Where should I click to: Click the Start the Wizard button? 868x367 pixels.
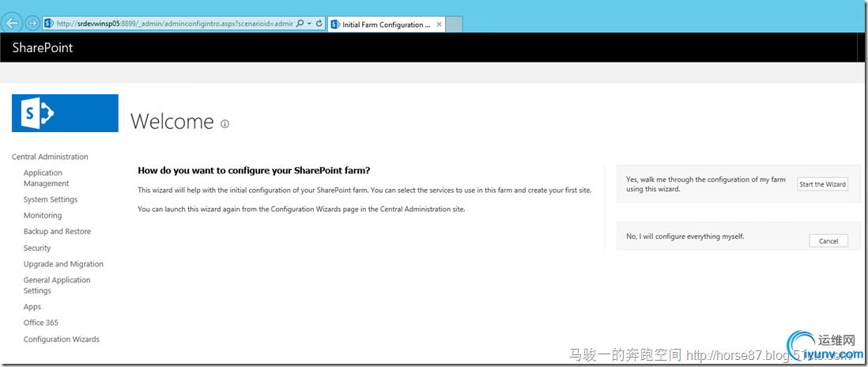tap(822, 184)
